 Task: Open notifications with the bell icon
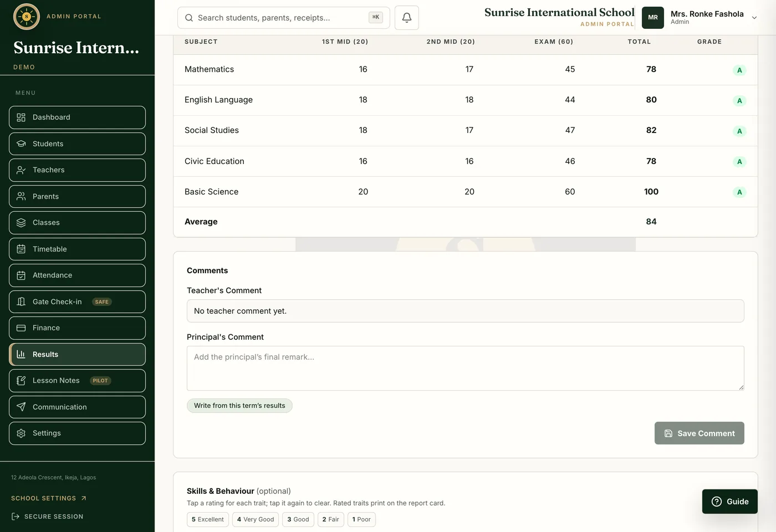coord(407,18)
